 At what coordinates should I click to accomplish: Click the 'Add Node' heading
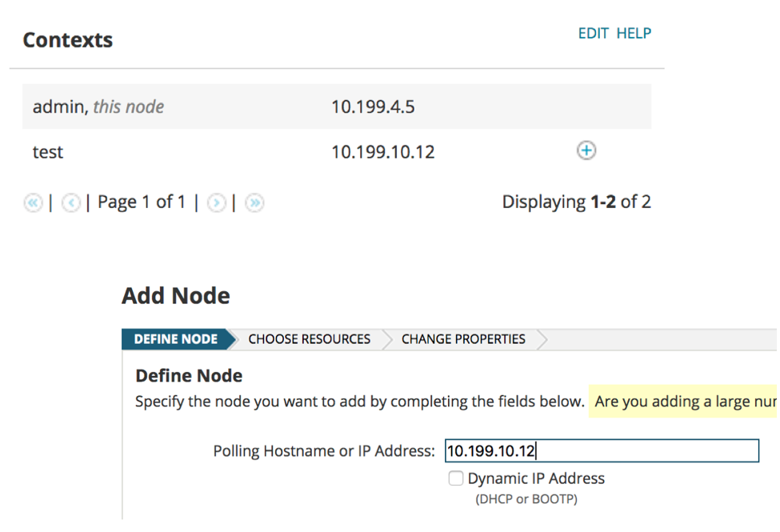pyautogui.click(x=176, y=296)
